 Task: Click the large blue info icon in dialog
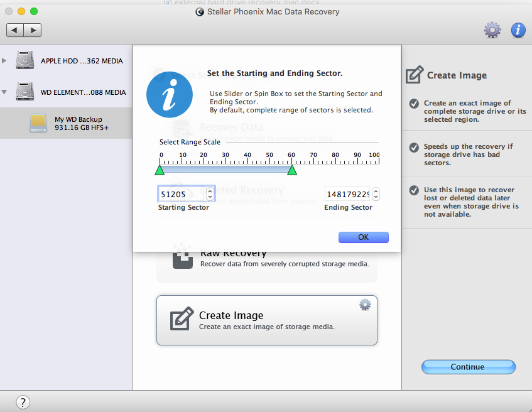click(x=170, y=95)
